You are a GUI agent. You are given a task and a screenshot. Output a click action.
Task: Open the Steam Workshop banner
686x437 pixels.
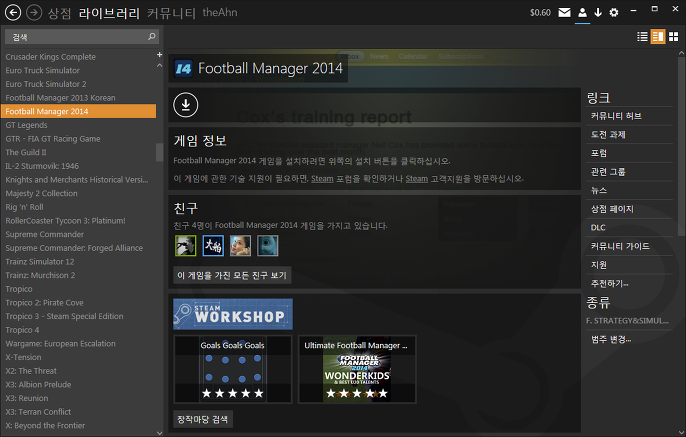coord(233,314)
